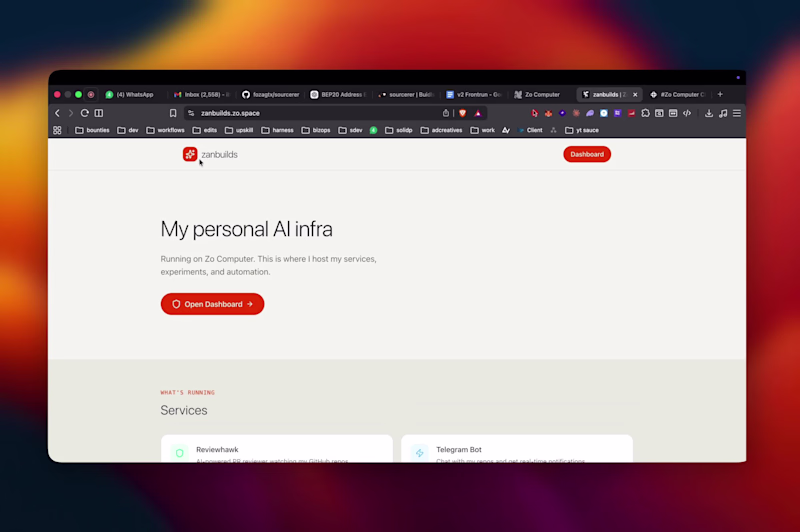The height and width of the screenshot is (532, 800).
Task: Open the Client bookmark
Action: [x=530, y=130]
